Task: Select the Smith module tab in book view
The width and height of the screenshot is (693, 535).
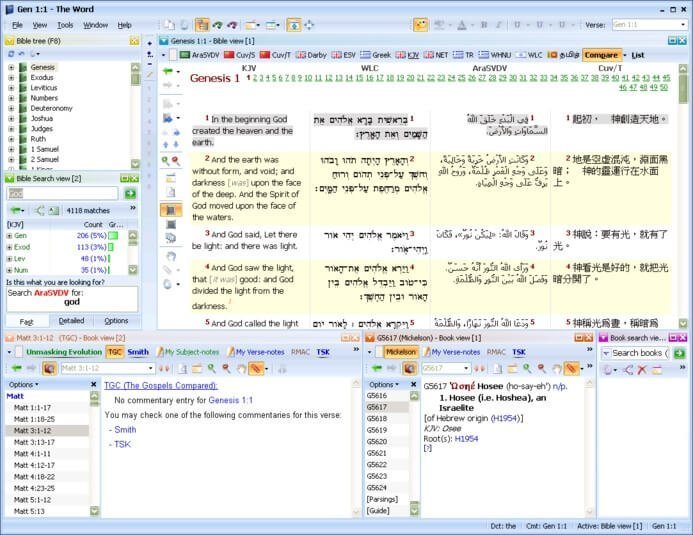Action: click(138, 352)
